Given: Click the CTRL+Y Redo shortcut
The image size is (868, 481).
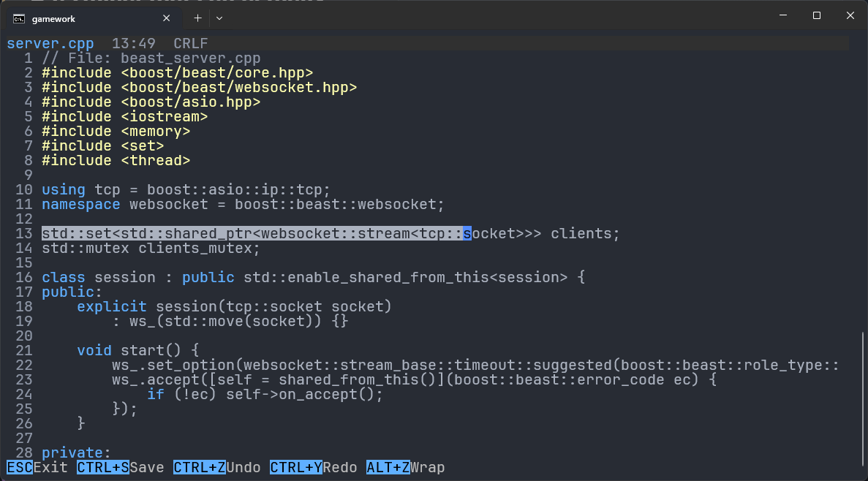Looking at the screenshot, I should [x=313, y=468].
